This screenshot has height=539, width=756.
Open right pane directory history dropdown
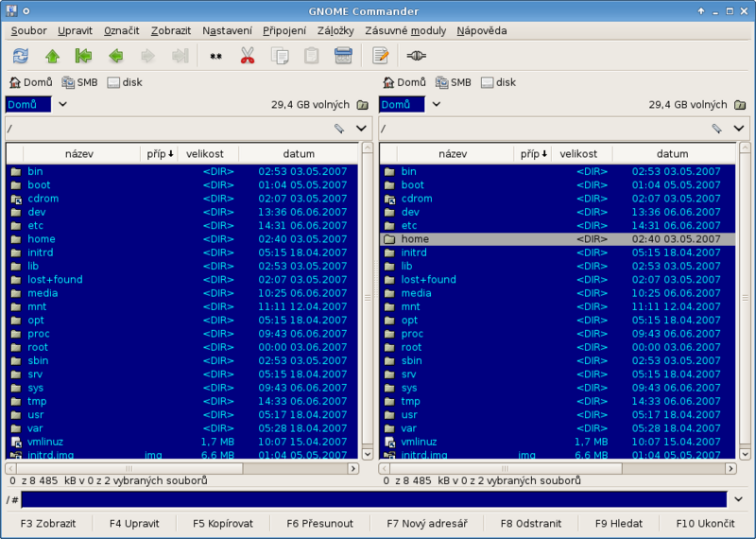click(739, 129)
